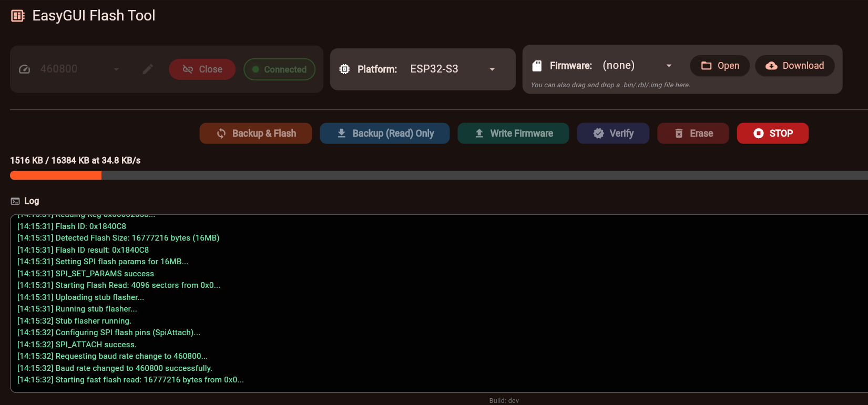The image size is (868, 405).
Task: Click the platform chip icon
Action: (344, 69)
